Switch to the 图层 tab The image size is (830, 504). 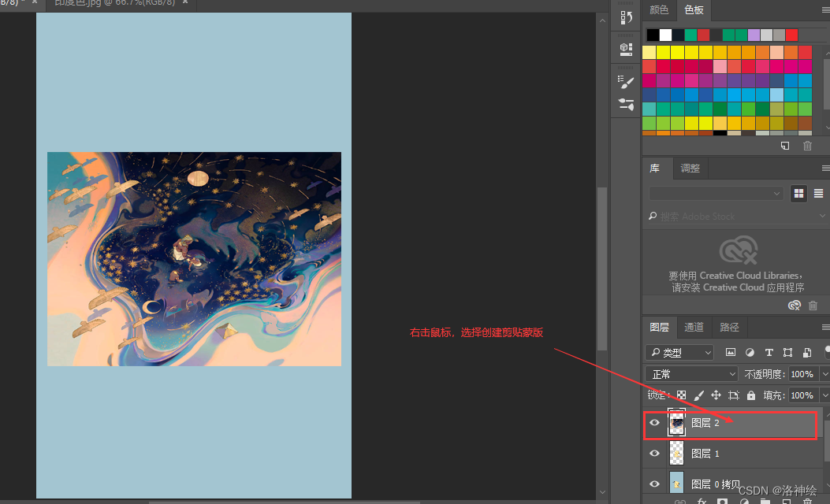click(660, 328)
